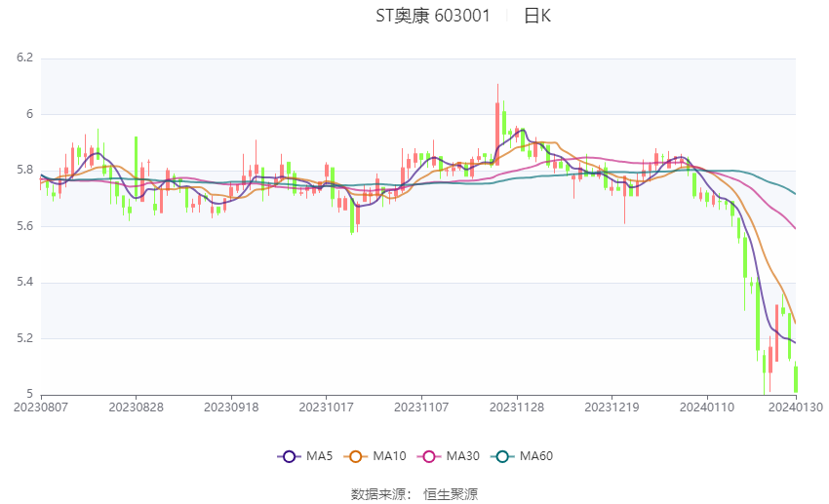Toggle the MA10 legend series
This screenshot has width=829, height=504.
tap(375, 456)
